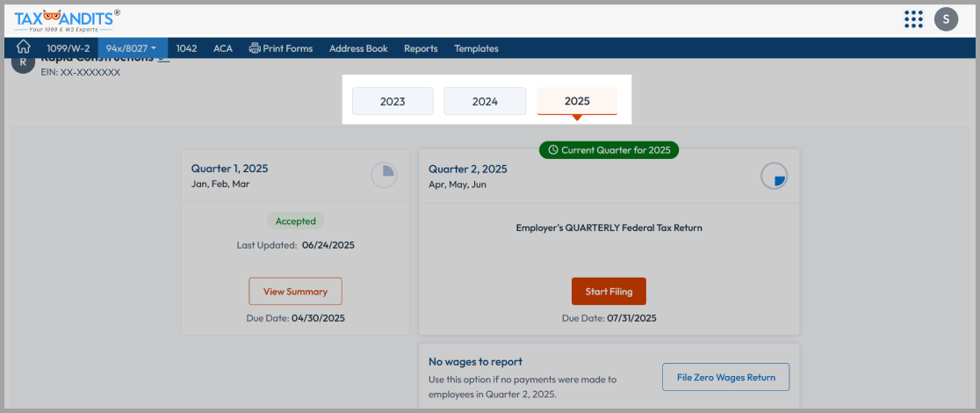Click View Summary for Quarter 1
This screenshot has width=980, height=413.
295,292
